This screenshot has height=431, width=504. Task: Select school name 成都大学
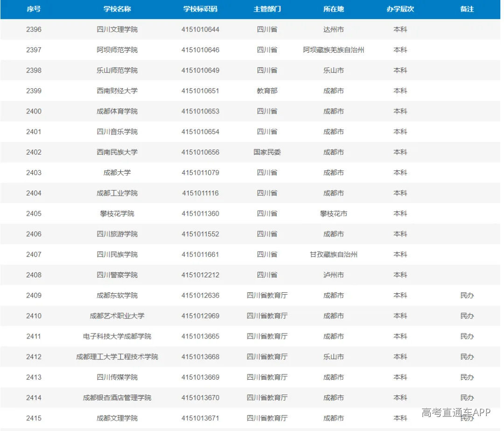click(x=117, y=173)
